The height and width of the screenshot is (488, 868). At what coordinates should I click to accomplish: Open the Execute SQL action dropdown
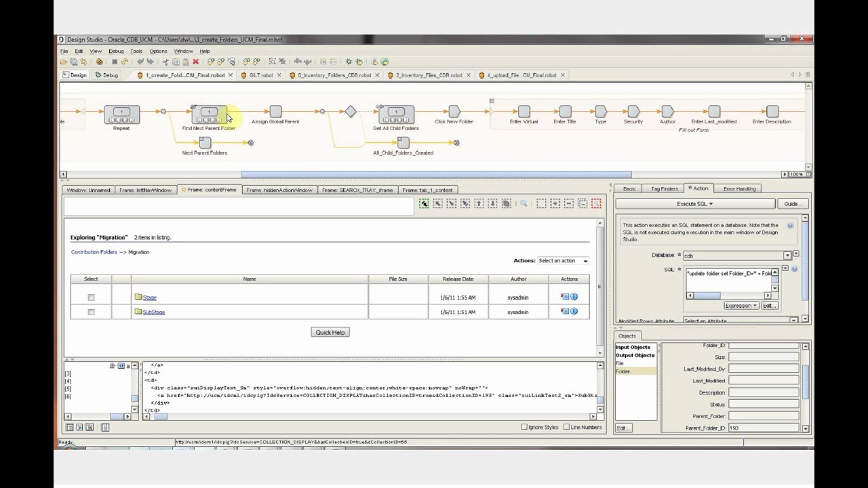click(x=694, y=204)
